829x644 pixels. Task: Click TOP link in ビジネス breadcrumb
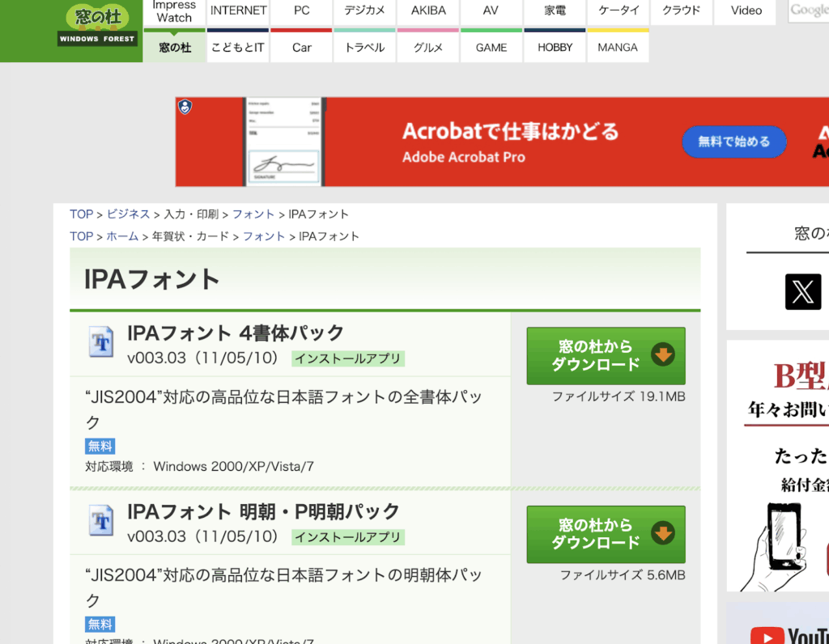click(x=82, y=214)
